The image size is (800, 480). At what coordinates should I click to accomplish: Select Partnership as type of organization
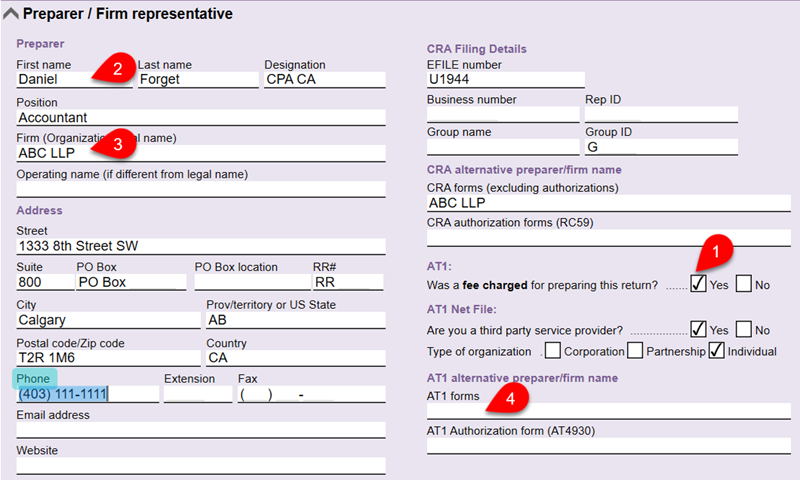coord(635,351)
